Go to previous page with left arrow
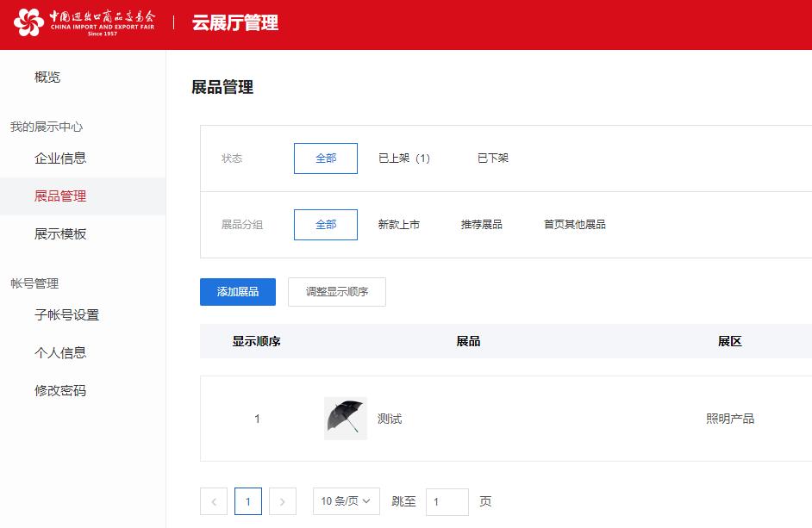The width and height of the screenshot is (812, 528). pyautogui.click(x=214, y=501)
